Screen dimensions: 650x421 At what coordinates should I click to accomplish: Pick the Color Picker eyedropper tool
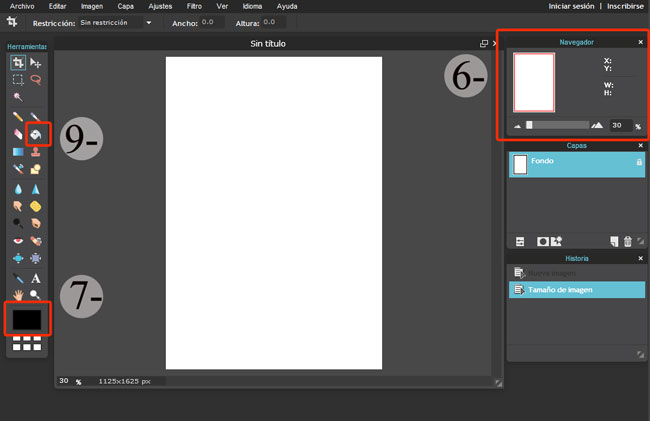click(x=18, y=278)
